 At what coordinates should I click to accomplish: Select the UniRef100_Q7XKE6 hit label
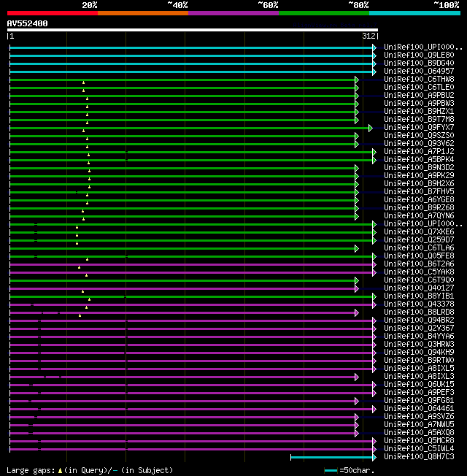(419, 231)
